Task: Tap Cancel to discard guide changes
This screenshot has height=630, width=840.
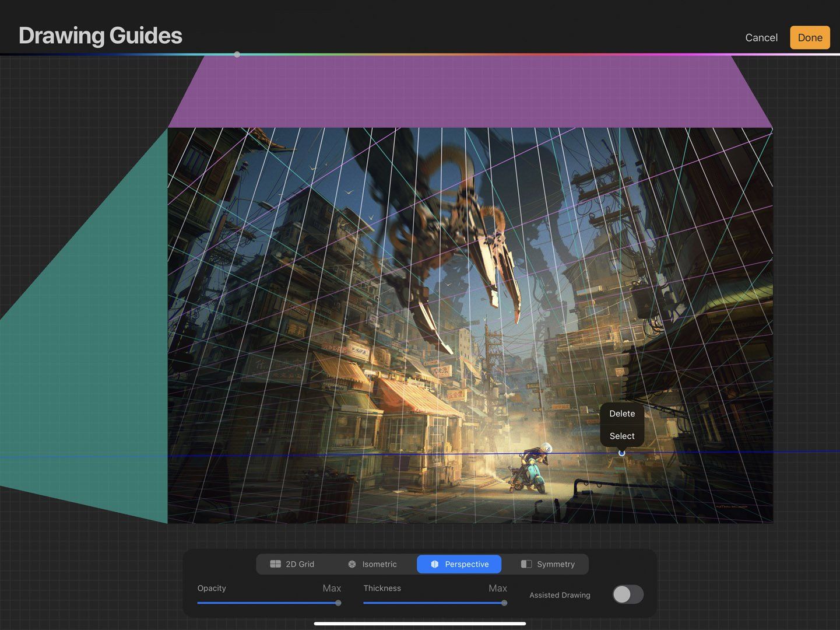Action: [x=761, y=37]
